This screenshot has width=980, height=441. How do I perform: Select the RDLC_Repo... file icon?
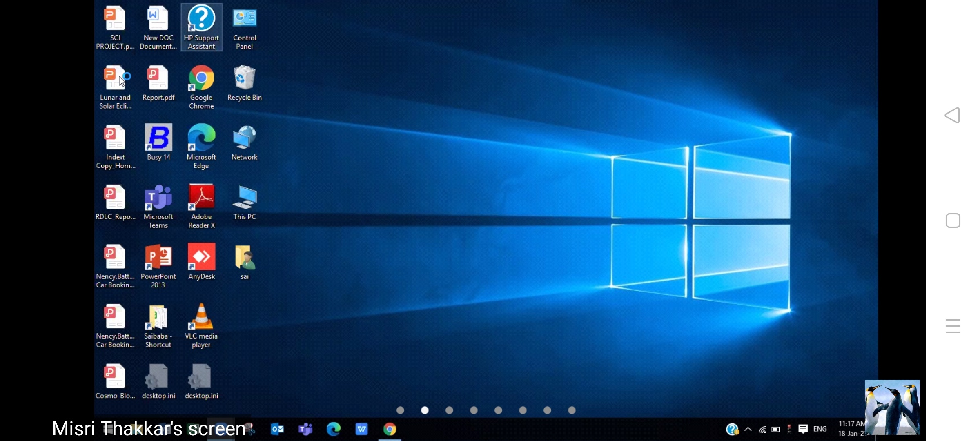point(115,202)
